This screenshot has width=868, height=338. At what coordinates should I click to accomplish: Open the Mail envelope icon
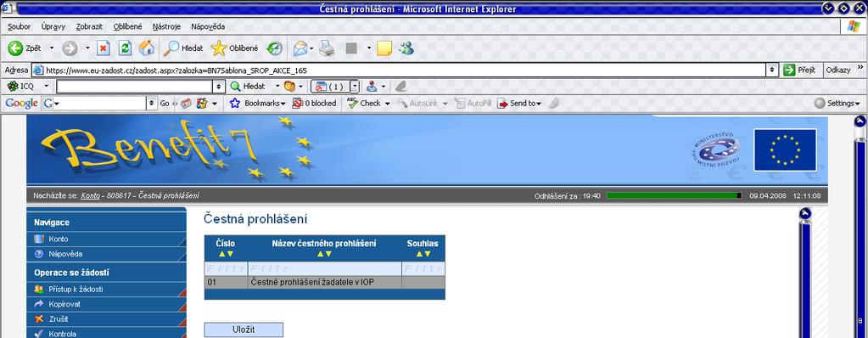pyautogui.click(x=300, y=48)
